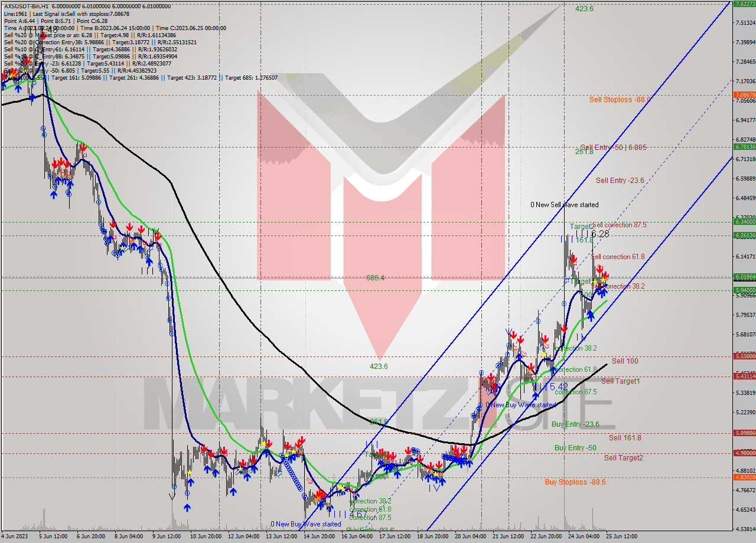Select the 'Sell Entry -23.6' label
The height and width of the screenshot is (543, 756).
click(620, 181)
